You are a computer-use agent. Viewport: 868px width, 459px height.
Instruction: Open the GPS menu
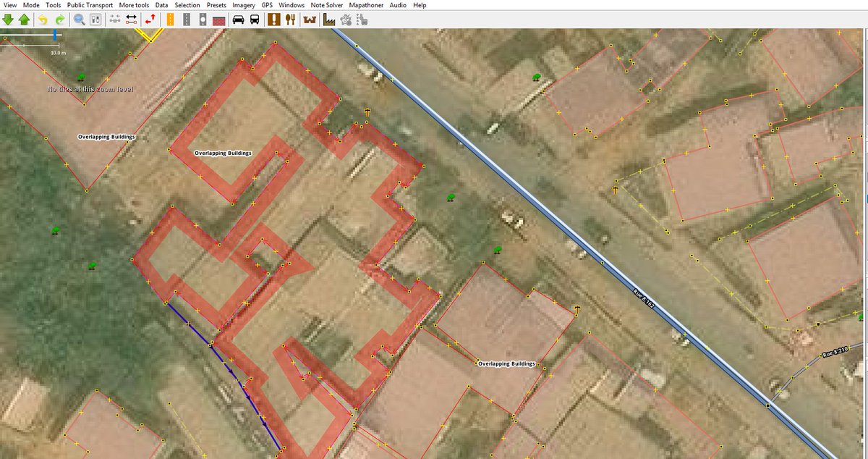pos(268,5)
